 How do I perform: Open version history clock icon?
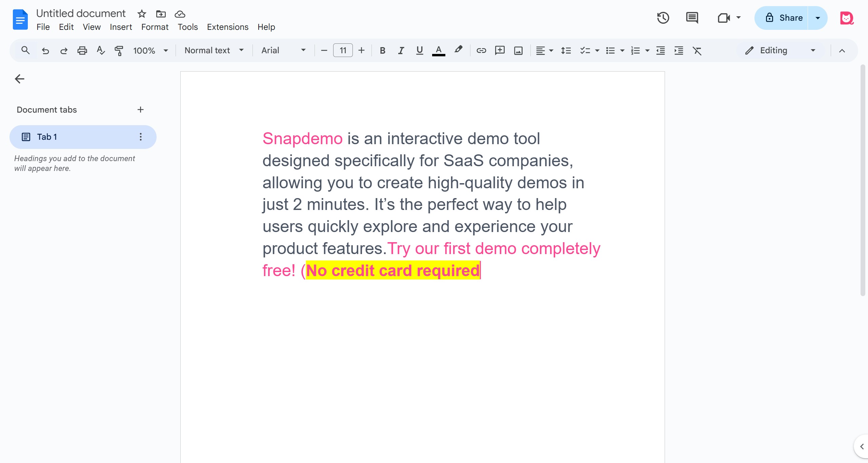click(x=663, y=18)
